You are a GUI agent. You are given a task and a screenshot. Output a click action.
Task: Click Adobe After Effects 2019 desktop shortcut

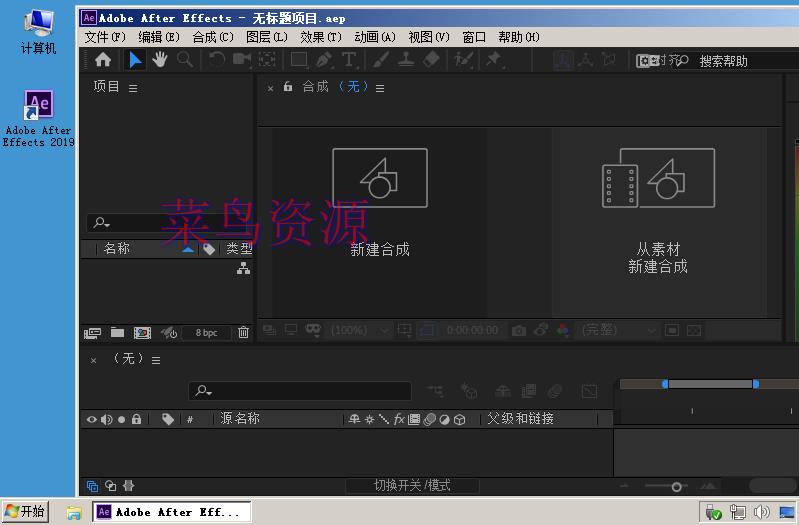[38, 119]
